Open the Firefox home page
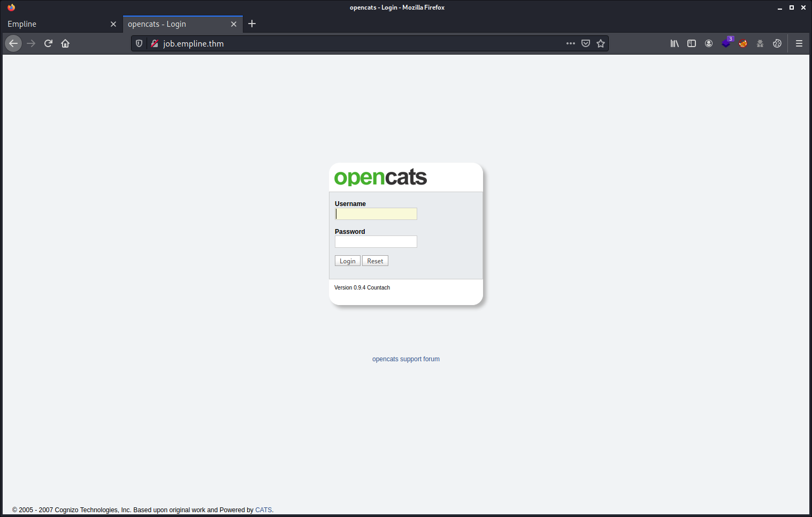Screen dimensions: 812x517 pyautogui.click(x=65, y=43)
